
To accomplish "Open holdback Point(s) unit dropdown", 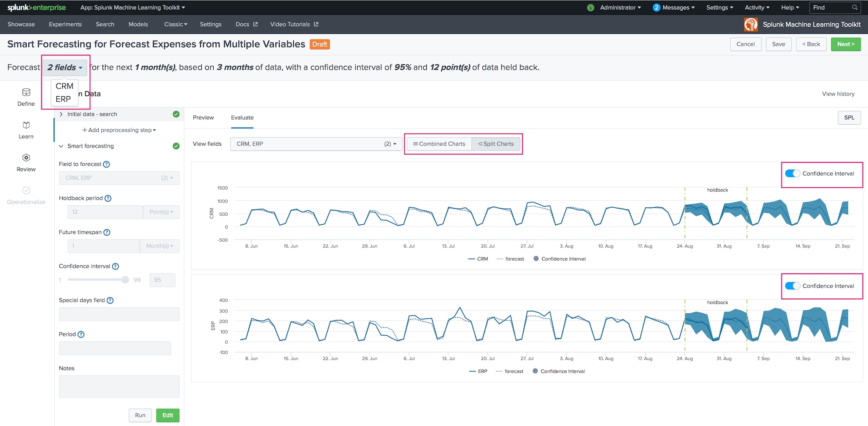I will click(x=161, y=212).
